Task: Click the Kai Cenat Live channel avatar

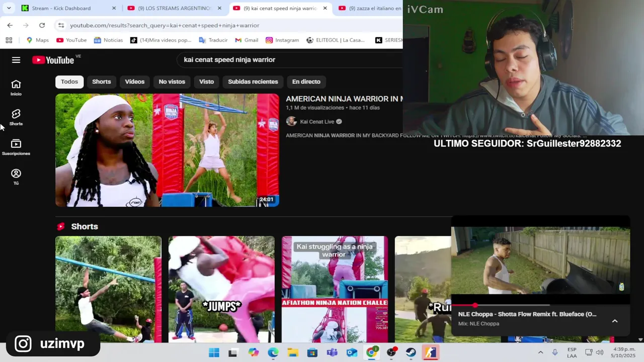Action: 291,121
